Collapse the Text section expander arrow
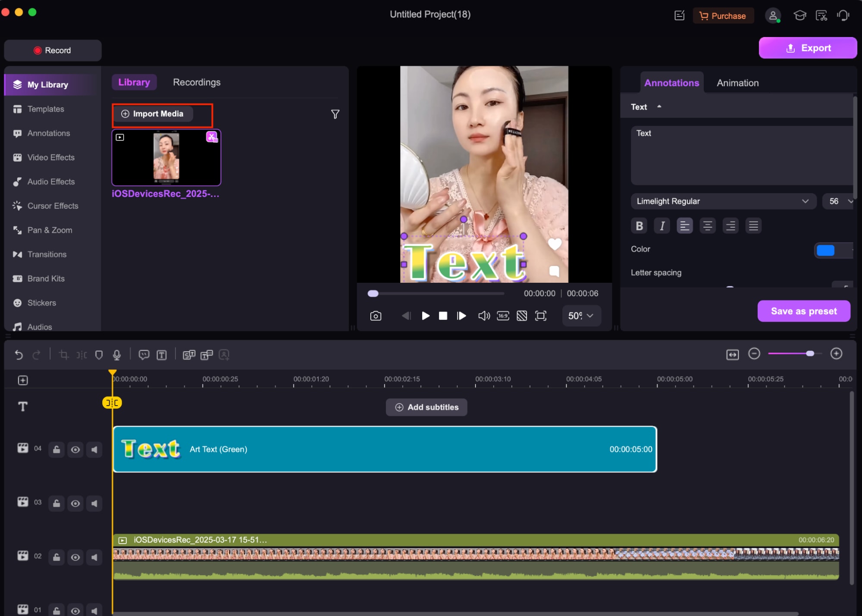 click(x=659, y=106)
